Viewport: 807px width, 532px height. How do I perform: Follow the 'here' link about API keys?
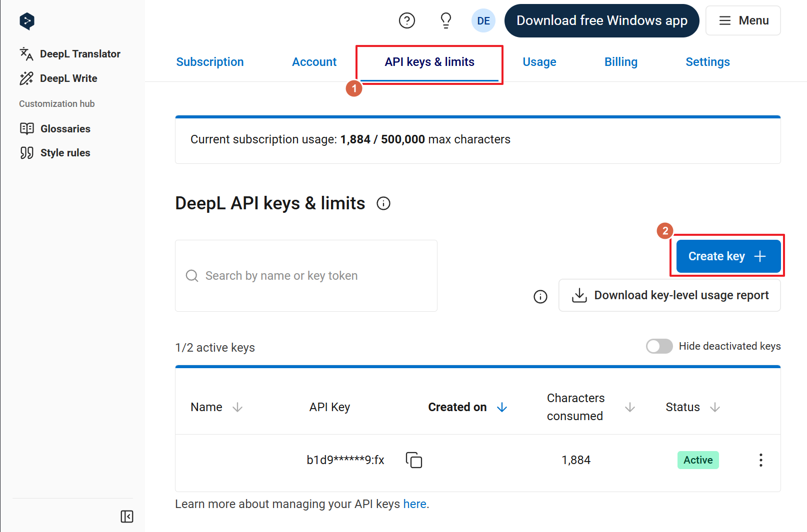[x=414, y=504]
